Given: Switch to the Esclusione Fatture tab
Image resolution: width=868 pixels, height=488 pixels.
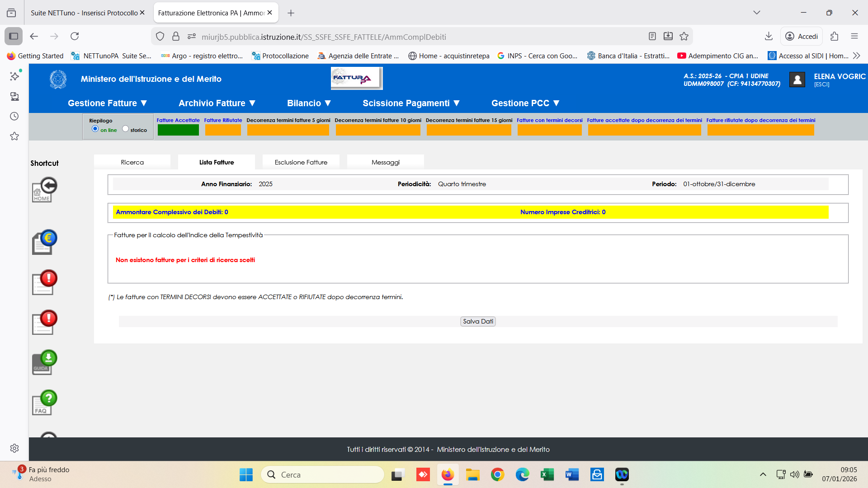Looking at the screenshot, I should (x=301, y=162).
